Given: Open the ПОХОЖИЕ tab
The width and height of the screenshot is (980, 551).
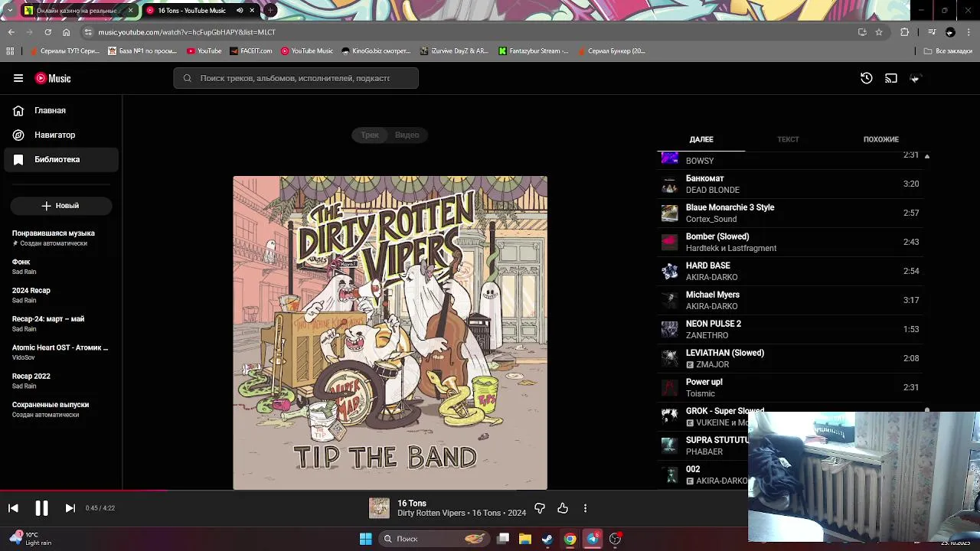Looking at the screenshot, I should click(x=880, y=139).
